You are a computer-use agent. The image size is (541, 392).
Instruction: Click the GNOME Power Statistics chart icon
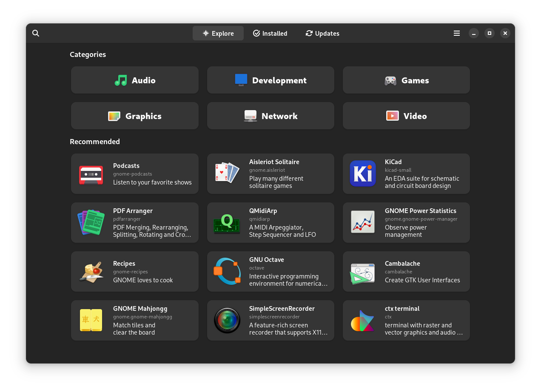pos(363,222)
